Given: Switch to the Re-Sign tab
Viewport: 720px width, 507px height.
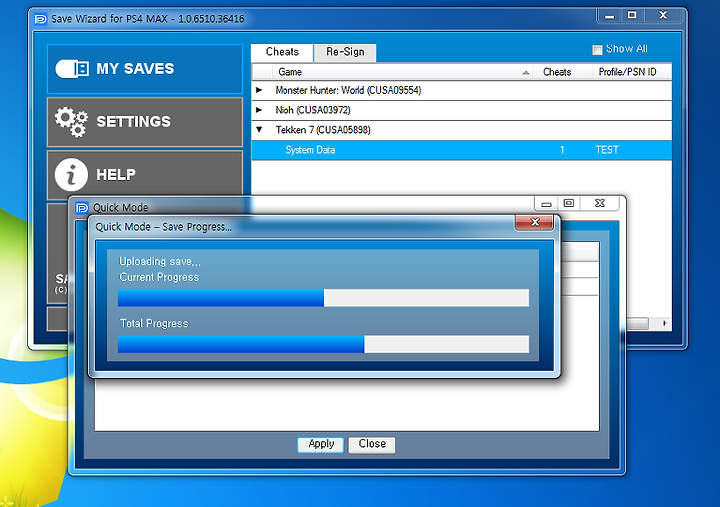Looking at the screenshot, I should (345, 52).
